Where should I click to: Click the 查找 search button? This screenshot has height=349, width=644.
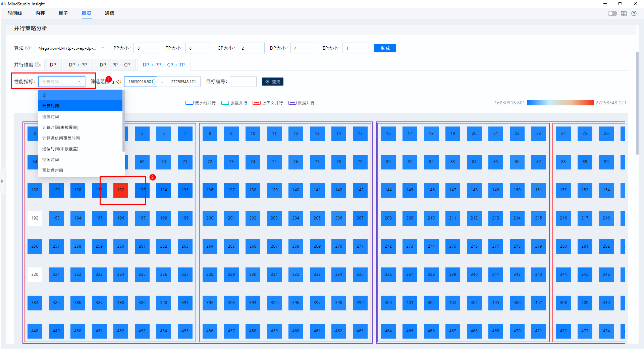272,82
